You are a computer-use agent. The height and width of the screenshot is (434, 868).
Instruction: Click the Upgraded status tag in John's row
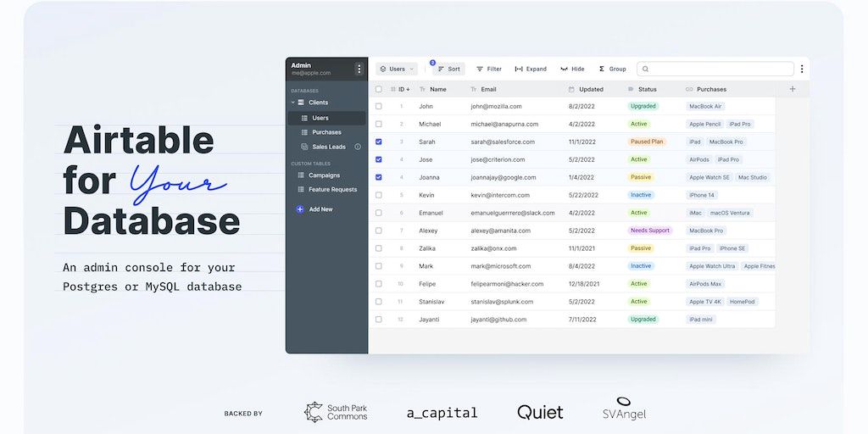pos(643,106)
